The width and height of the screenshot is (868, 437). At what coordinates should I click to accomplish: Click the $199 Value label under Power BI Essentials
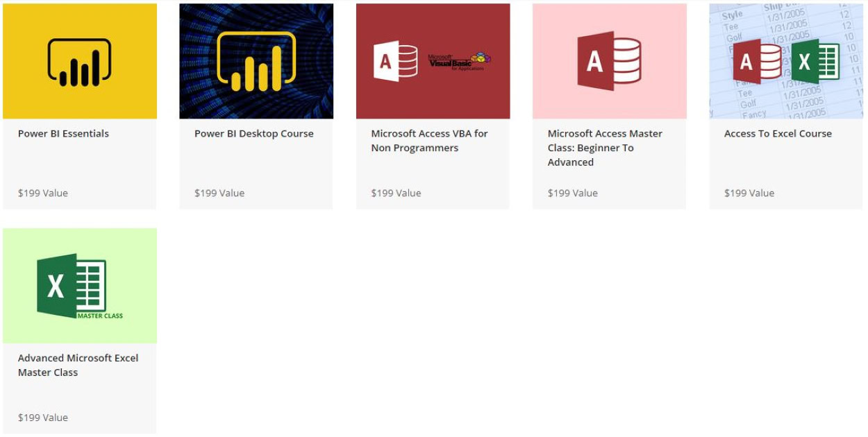coord(42,193)
